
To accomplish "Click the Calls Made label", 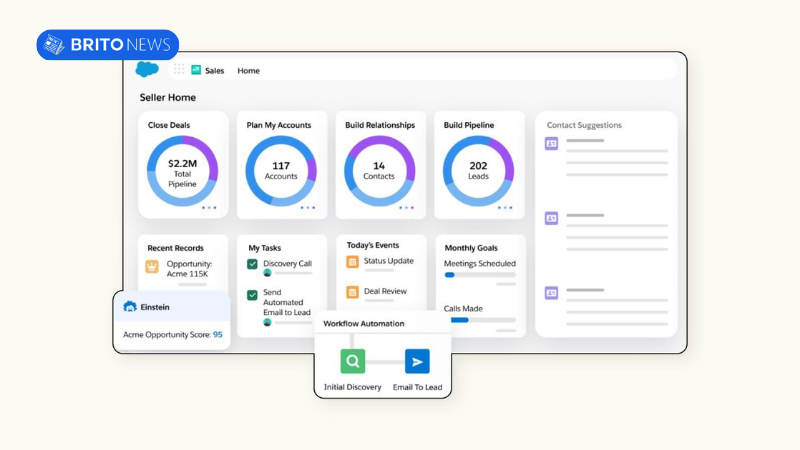I will click(x=463, y=309).
